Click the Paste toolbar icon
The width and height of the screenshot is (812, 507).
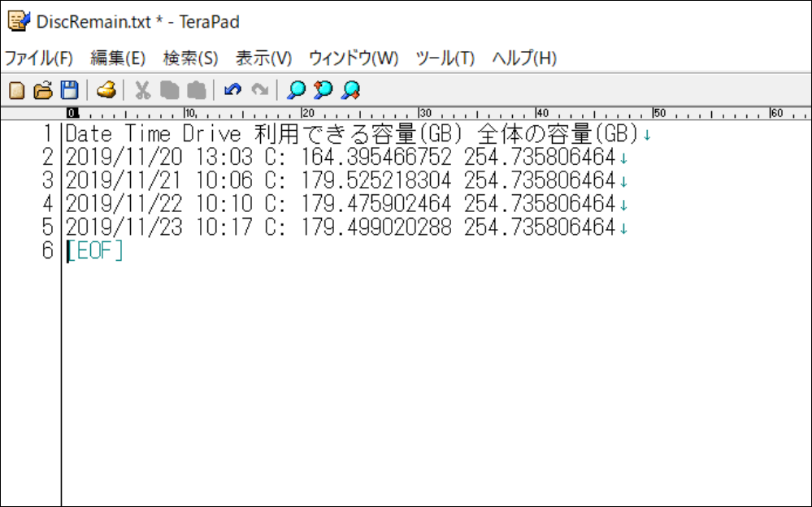coord(196,91)
